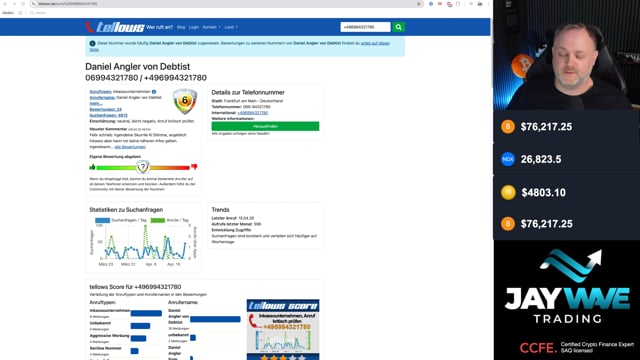Click the tellows score 6 shield badge

(x=185, y=101)
